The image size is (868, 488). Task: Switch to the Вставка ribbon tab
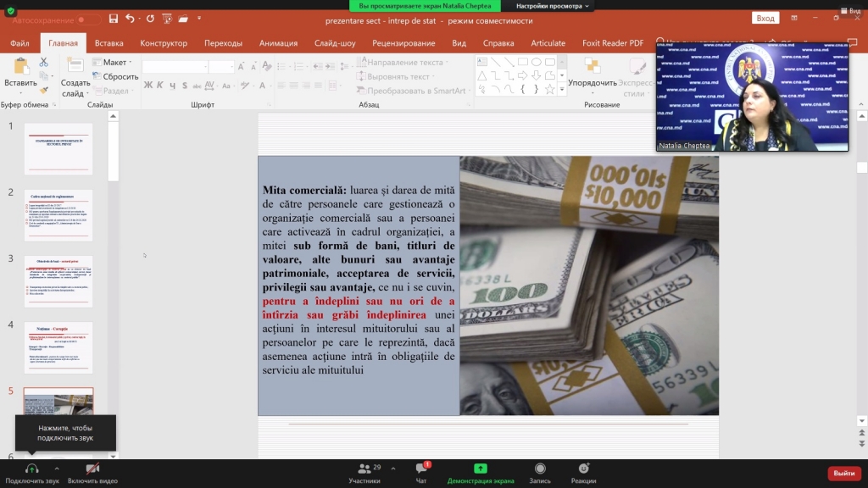pyautogui.click(x=108, y=43)
